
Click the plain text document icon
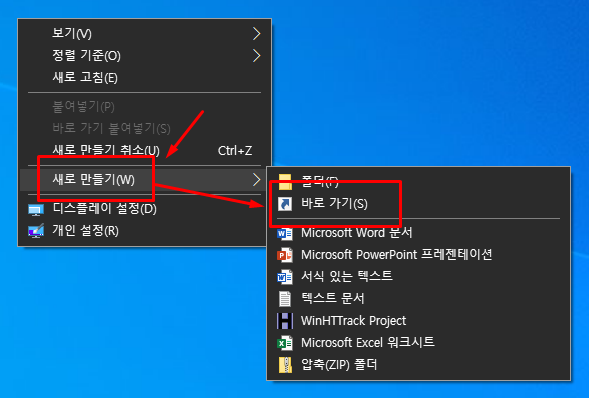coord(285,299)
